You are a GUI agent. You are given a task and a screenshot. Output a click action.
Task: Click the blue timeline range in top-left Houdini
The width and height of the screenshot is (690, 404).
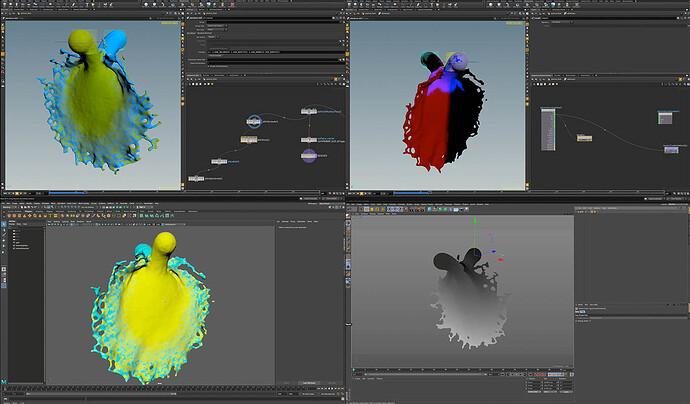67,193
